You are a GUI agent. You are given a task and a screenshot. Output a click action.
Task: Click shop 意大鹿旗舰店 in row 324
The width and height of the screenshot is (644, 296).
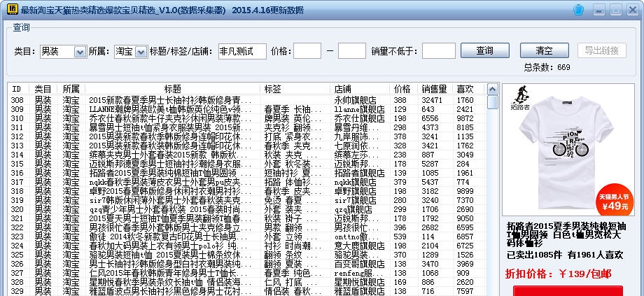359,246
